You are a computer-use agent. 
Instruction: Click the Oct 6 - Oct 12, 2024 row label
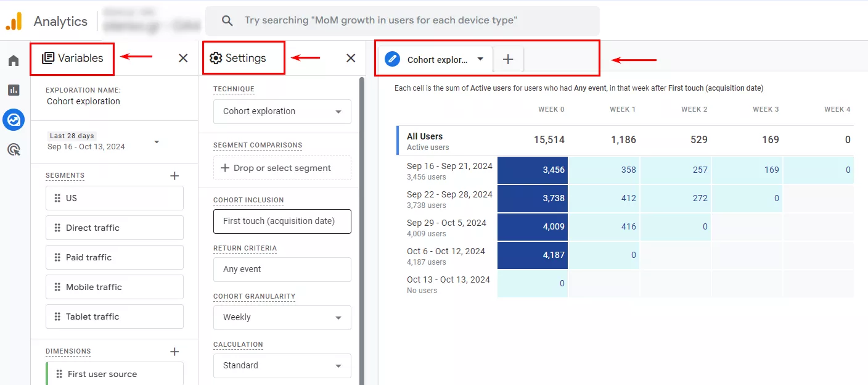(x=446, y=251)
